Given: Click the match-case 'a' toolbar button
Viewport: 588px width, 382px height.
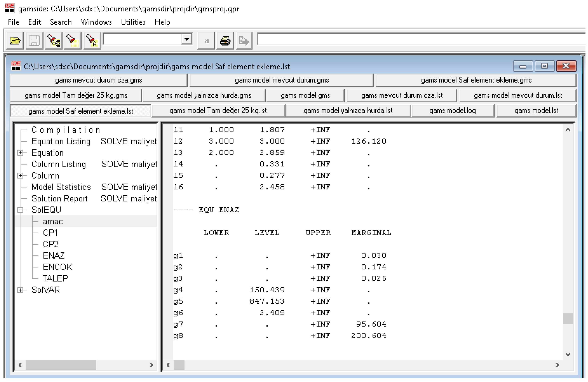Looking at the screenshot, I should (206, 41).
